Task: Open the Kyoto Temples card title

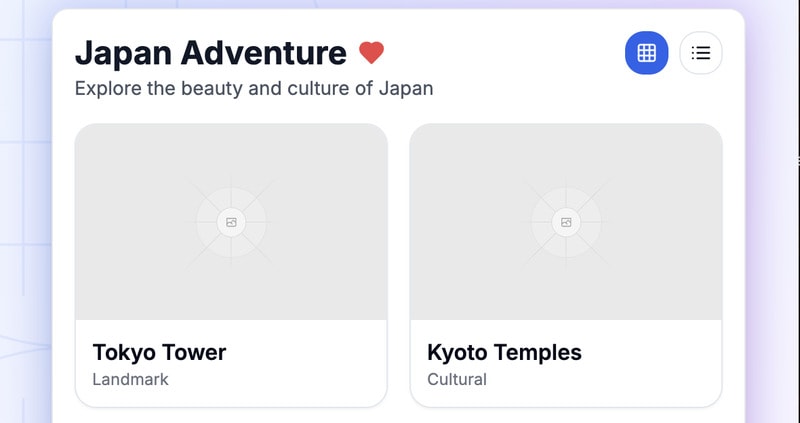Action: click(x=504, y=352)
